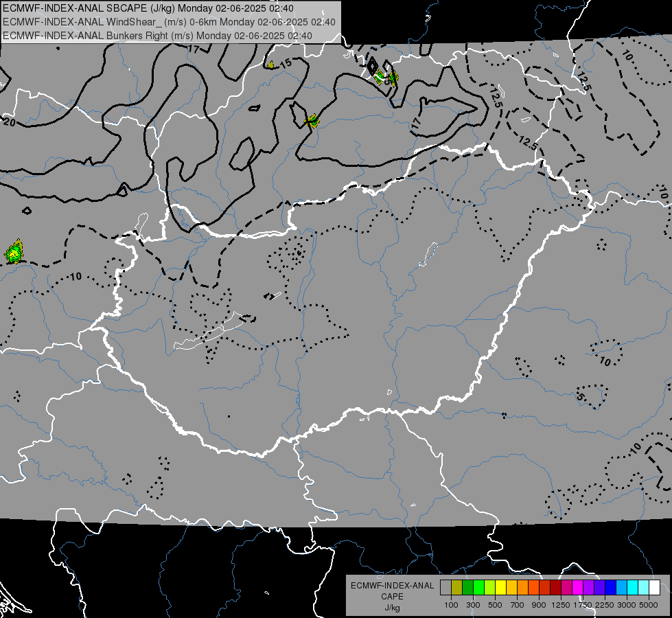Viewport: 672px width, 618px height.
Task: Select the sky blue legend swatch
Action: click(621, 588)
